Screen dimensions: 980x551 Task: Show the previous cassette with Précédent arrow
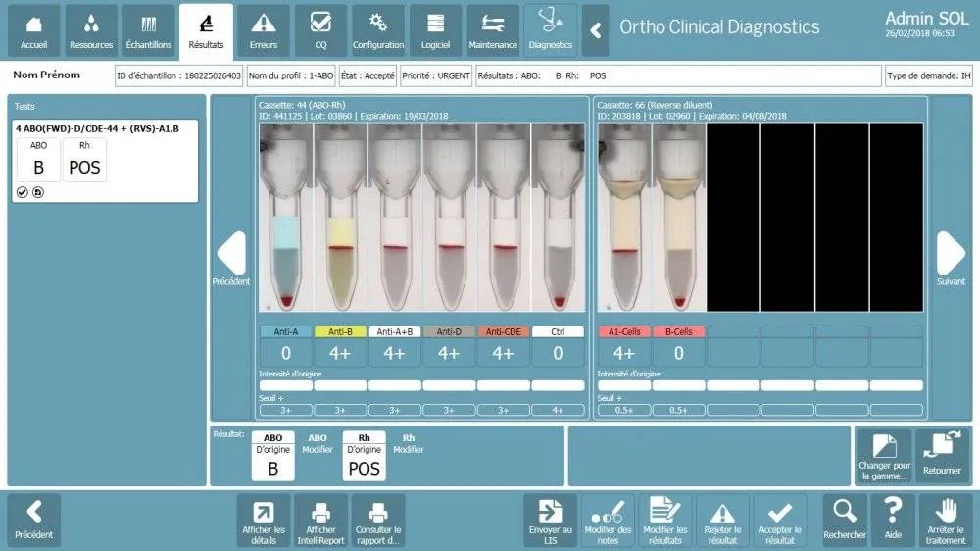point(231,257)
